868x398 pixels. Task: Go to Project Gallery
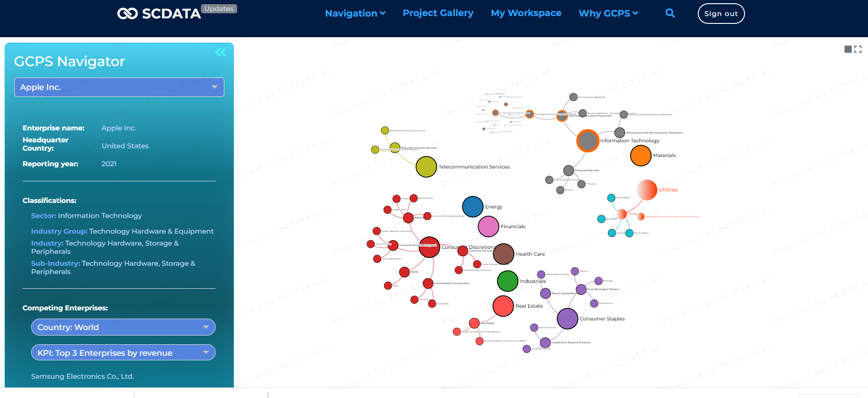tap(438, 13)
